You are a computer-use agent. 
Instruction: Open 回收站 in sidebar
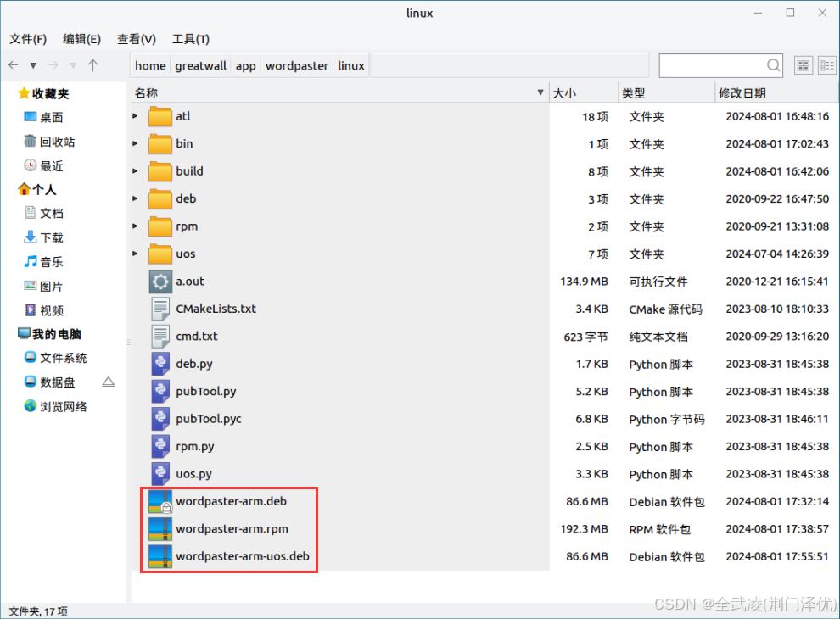49,142
